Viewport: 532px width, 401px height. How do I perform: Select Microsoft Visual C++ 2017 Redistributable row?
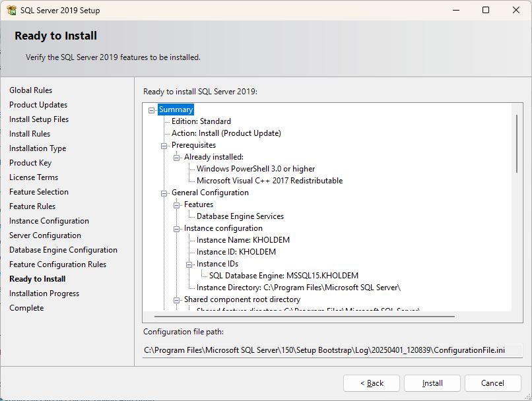click(x=269, y=181)
